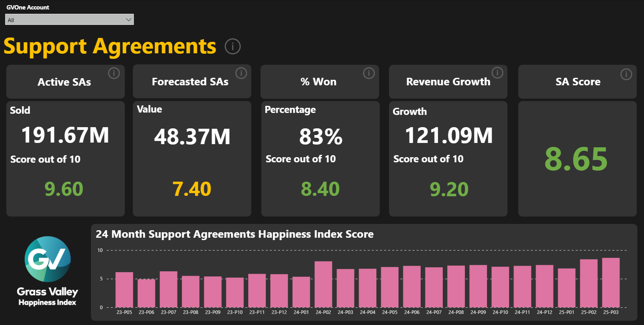Click the Grass Valley GV logo
This screenshot has width=644, height=325.
48,259
